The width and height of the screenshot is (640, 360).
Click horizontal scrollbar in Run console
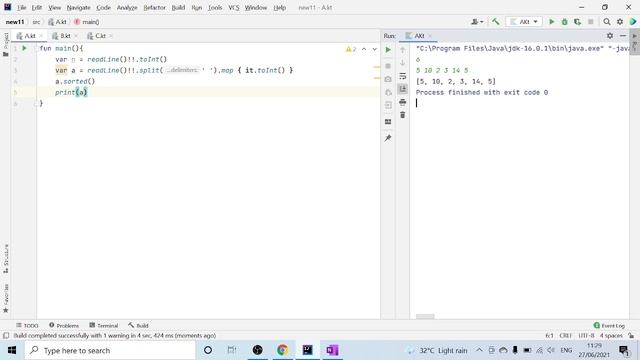[425, 316]
